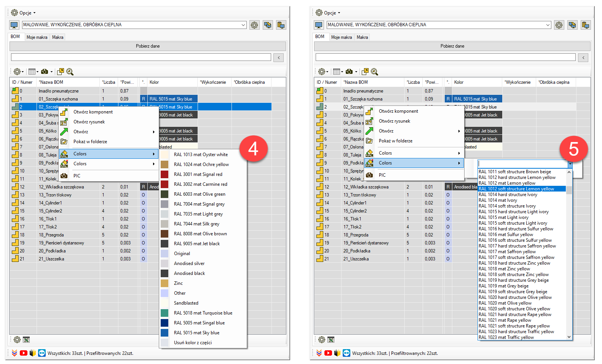Screen dimensions: 602x364
Task: Click settings gear button beside right panel combo box
Action: click(x=559, y=25)
